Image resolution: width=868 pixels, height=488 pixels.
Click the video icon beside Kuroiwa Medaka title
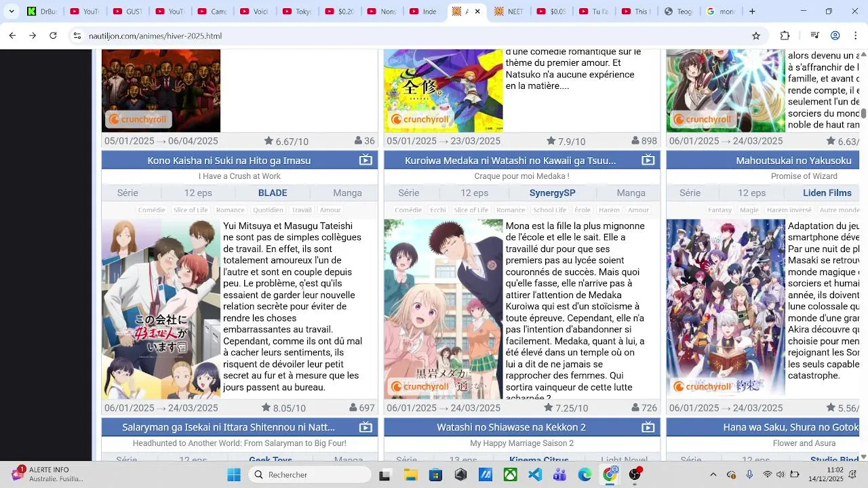(x=648, y=161)
